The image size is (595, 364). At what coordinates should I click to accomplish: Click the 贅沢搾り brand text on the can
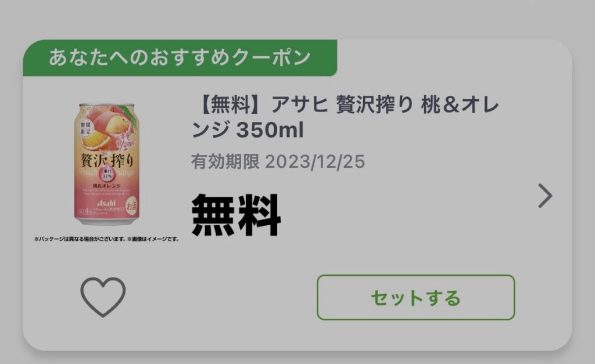[107, 160]
